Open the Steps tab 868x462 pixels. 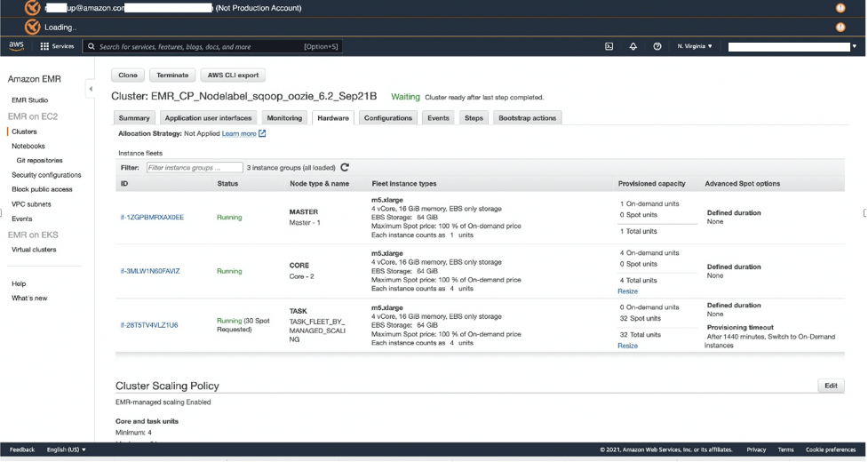tap(474, 118)
